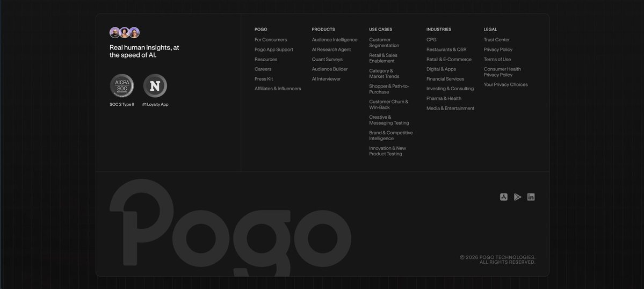Image resolution: width=644 pixels, height=289 pixels.
Task: Open the App Store icon link
Action: pyautogui.click(x=503, y=197)
